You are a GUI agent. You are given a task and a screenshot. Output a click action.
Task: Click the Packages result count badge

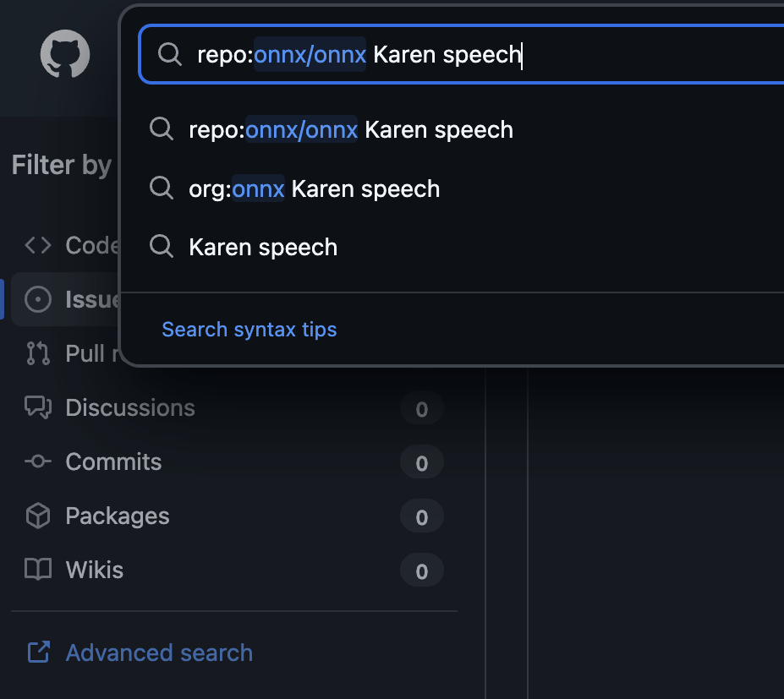coord(421,517)
